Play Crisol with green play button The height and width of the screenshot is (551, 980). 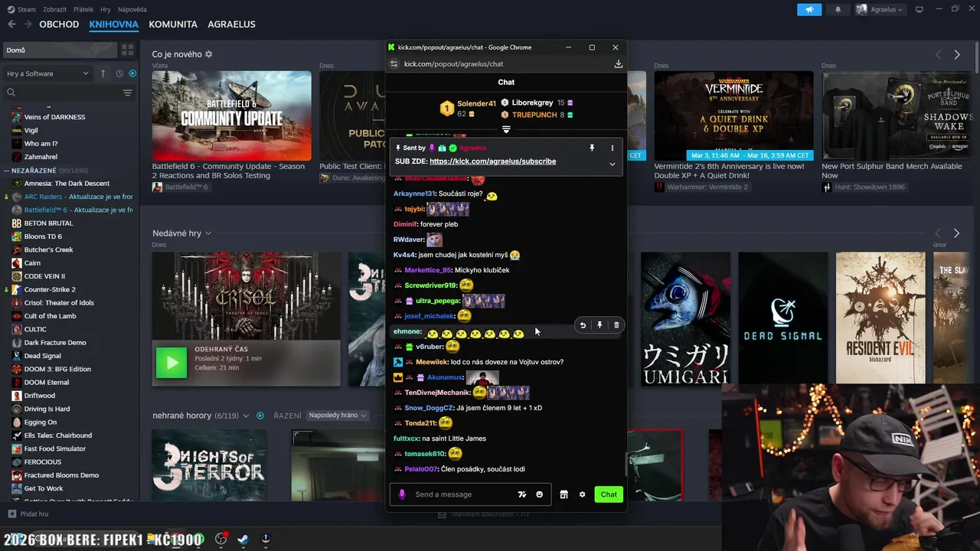[x=171, y=363]
